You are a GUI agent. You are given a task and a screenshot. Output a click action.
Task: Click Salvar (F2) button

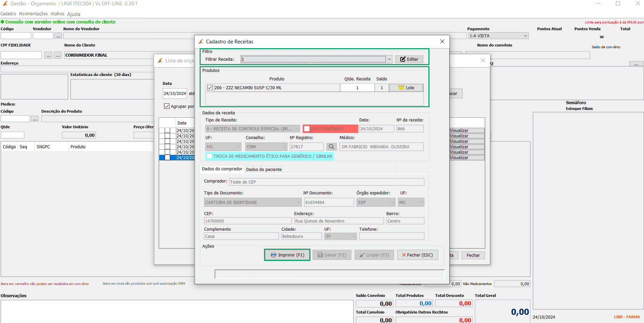click(332, 255)
